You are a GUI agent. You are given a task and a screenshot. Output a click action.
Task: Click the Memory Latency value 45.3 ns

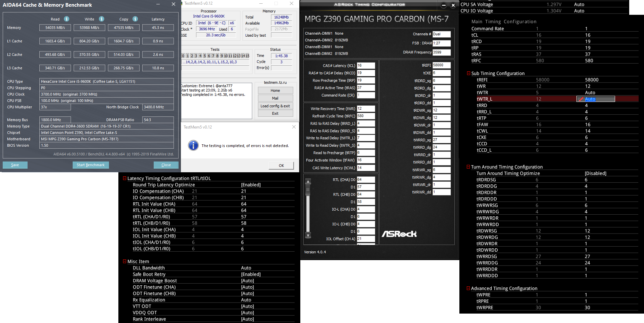tap(158, 28)
